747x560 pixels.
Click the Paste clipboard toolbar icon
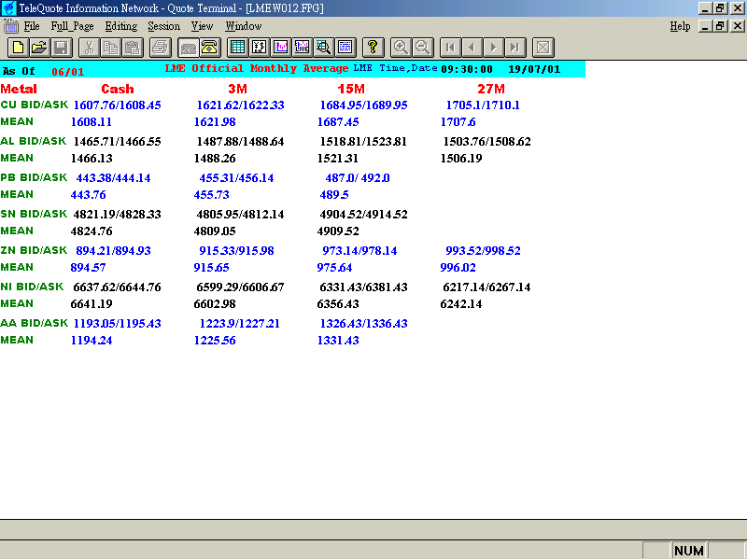coord(133,48)
